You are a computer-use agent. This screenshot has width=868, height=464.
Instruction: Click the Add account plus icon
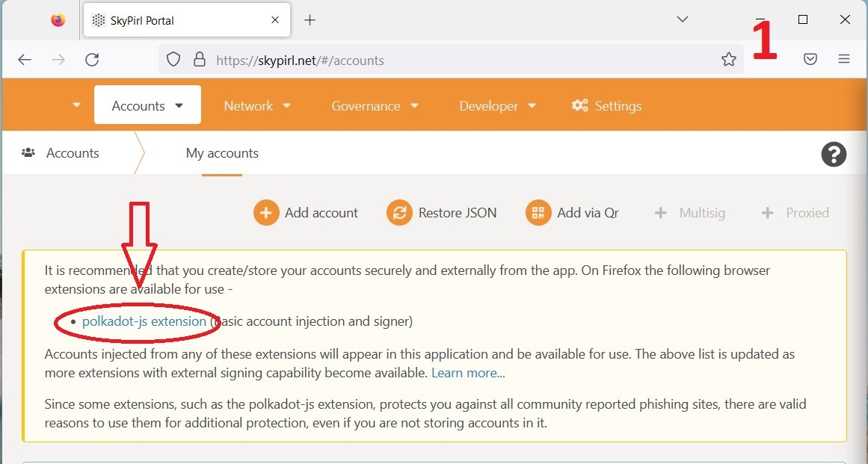tap(266, 213)
